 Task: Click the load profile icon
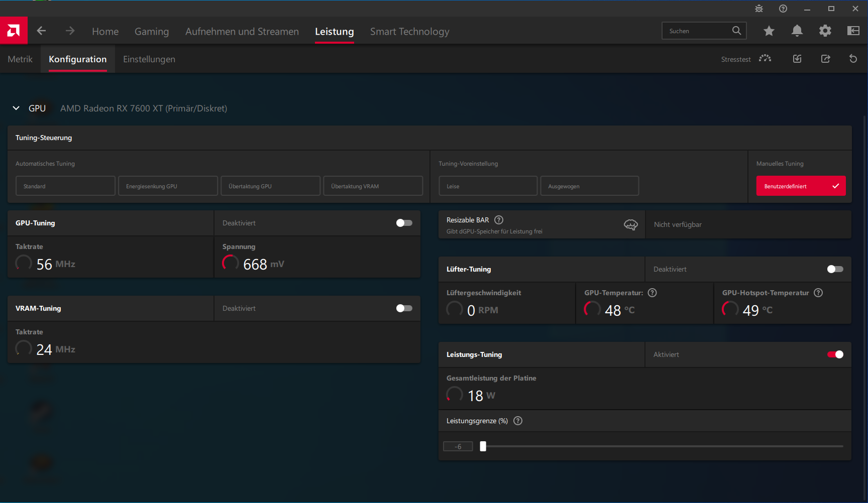[797, 59]
